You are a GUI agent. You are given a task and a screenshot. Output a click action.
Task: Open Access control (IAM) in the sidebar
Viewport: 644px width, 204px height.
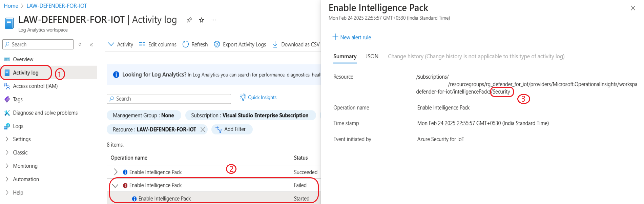pos(35,86)
